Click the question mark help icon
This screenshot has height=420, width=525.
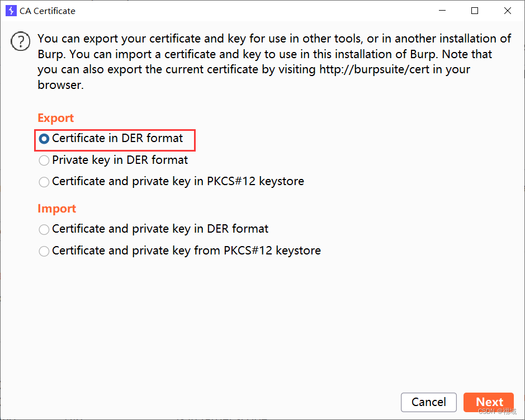click(x=21, y=41)
